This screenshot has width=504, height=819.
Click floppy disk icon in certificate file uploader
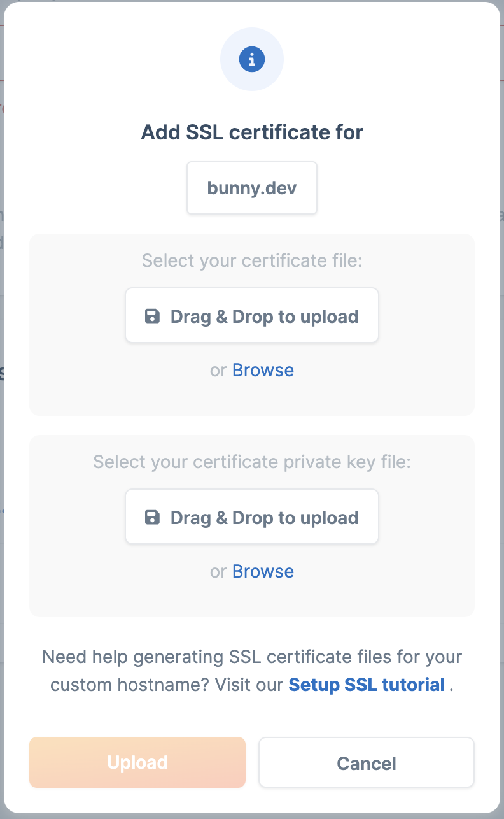152,317
